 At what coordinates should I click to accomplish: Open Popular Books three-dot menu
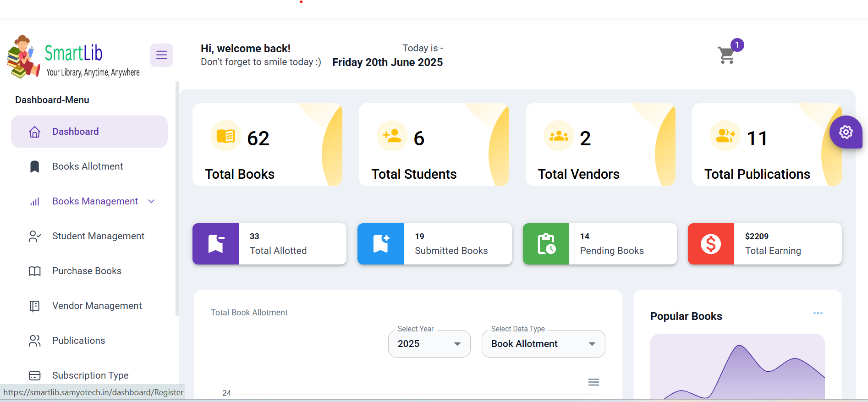[818, 313]
